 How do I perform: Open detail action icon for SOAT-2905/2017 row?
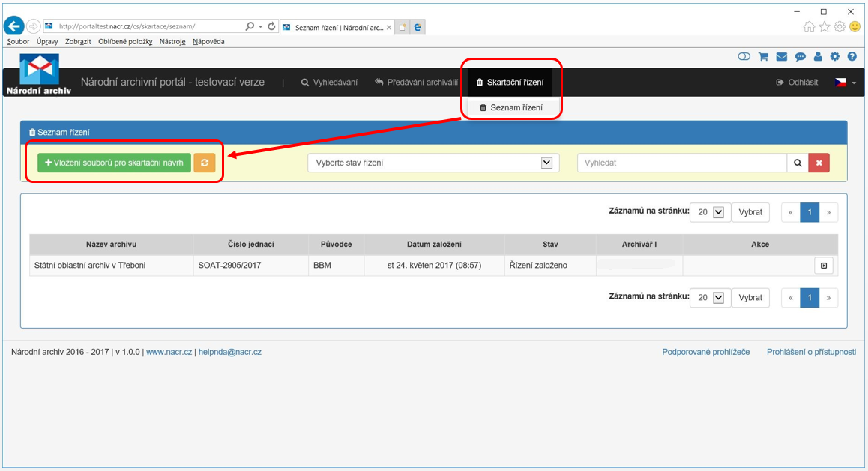tap(824, 265)
